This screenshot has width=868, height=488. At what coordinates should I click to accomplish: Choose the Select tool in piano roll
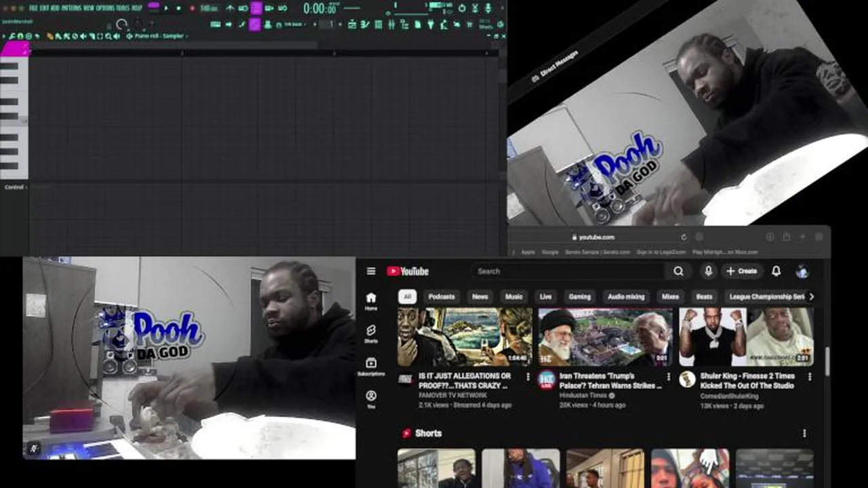click(x=100, y=36)
